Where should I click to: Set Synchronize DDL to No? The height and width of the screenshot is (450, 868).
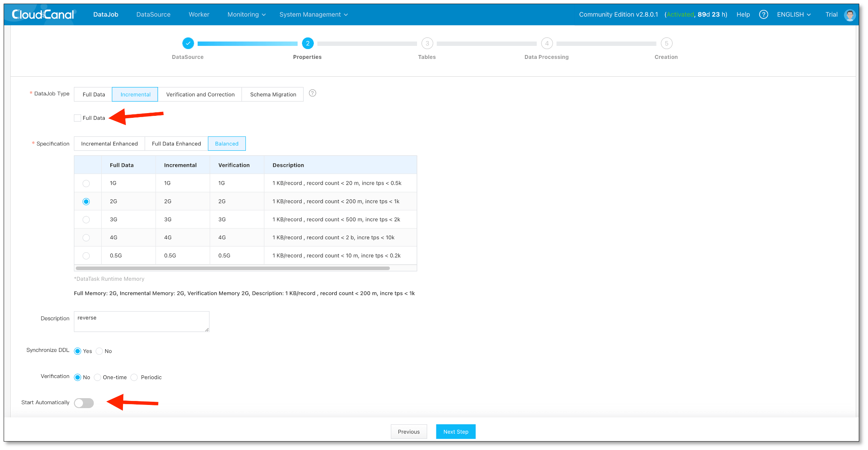[x=99, y=351]
